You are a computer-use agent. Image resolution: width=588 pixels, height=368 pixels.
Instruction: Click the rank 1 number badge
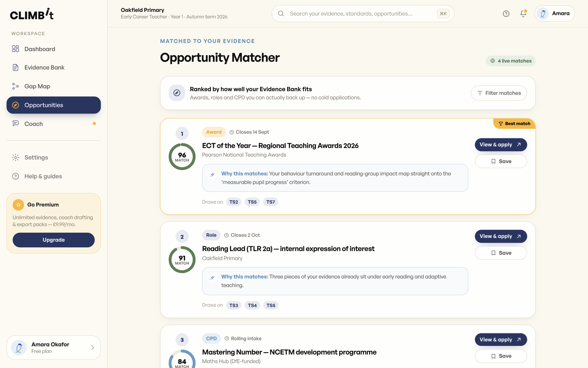[182, 134]
